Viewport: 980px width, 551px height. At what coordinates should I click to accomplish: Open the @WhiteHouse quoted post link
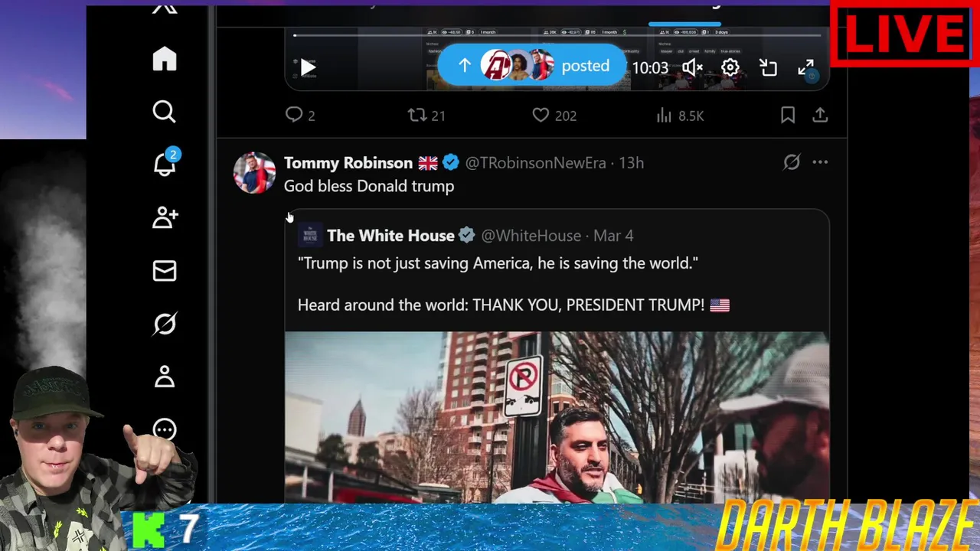coord(531,236)
